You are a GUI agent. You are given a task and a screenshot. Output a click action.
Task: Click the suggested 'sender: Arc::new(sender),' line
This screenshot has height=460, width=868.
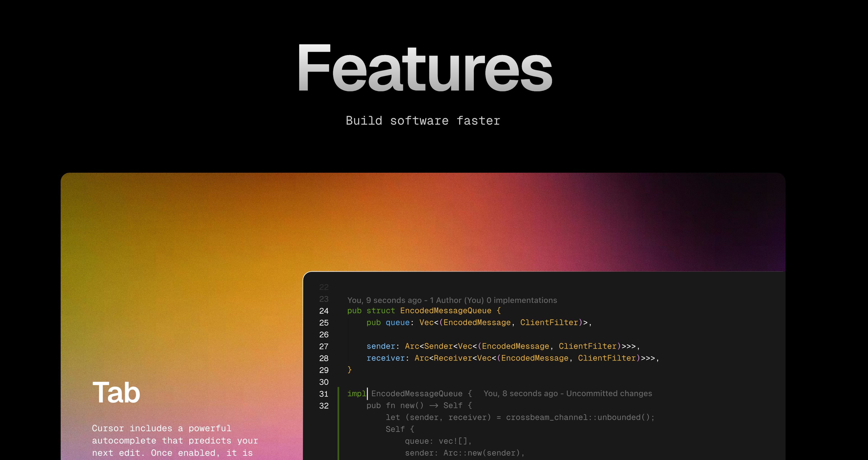pos(465,453)
